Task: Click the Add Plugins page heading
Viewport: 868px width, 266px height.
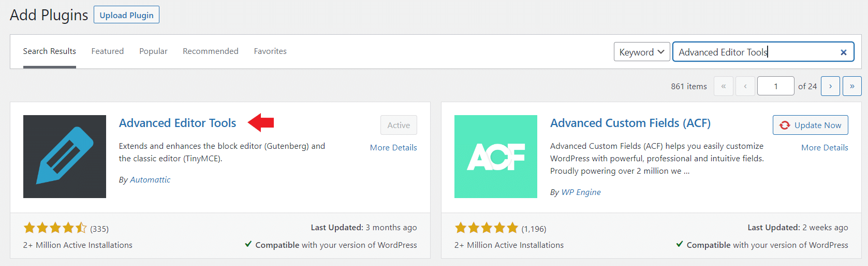Action: (x=49, y=15)
